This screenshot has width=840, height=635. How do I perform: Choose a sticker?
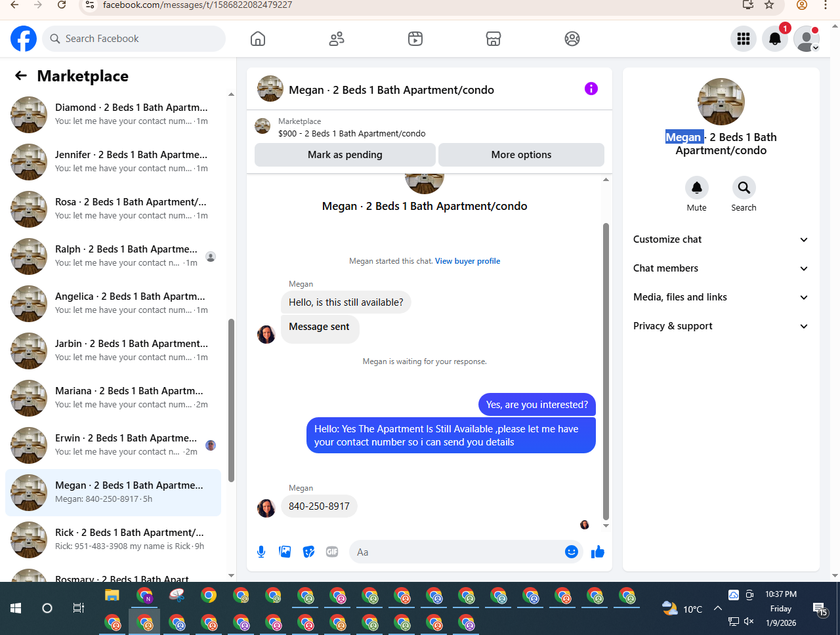pos(308,552)
